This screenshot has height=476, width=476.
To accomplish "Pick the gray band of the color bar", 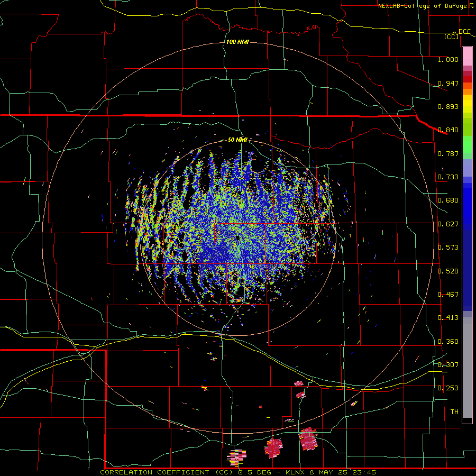I will [x=467, y=368].
